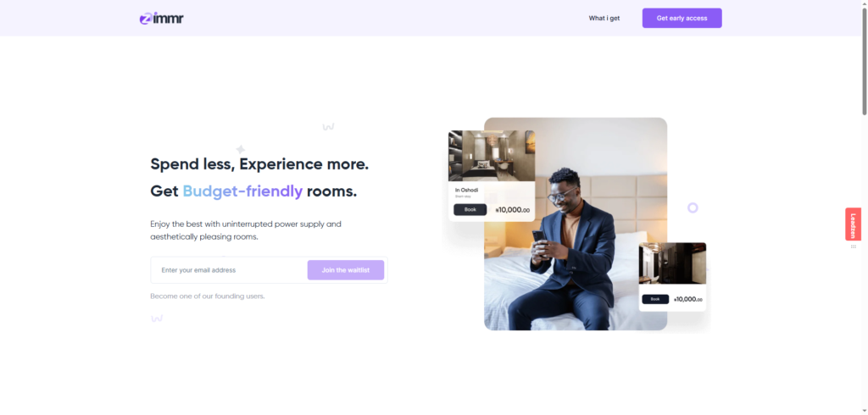Click the Budget-friendly highlighted text

242,191
